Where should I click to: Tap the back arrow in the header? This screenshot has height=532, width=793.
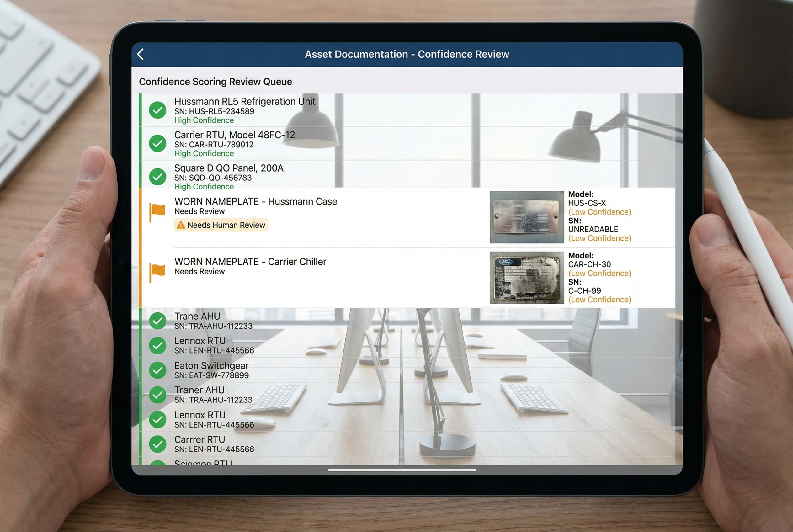pos(141,54)
